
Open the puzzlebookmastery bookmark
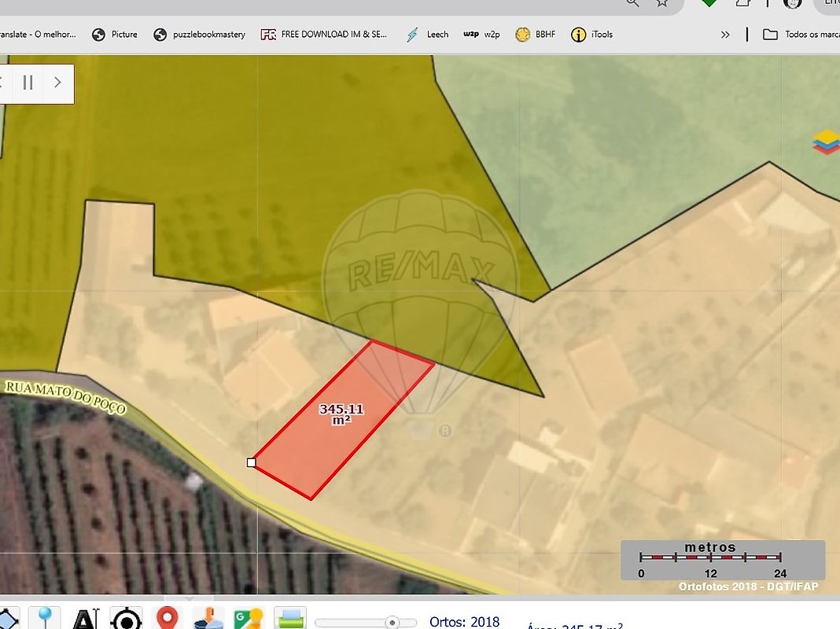click(x=199, y=35)
